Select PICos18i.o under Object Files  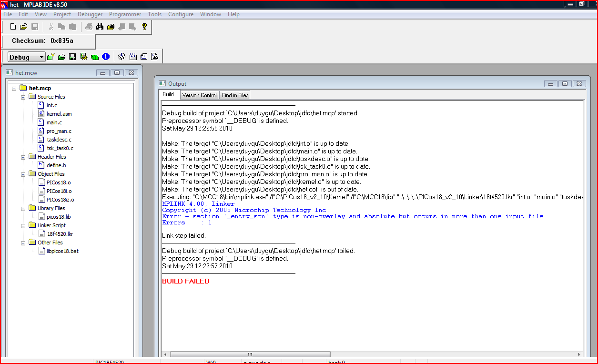pyautogui.click(x=59, y=191)
